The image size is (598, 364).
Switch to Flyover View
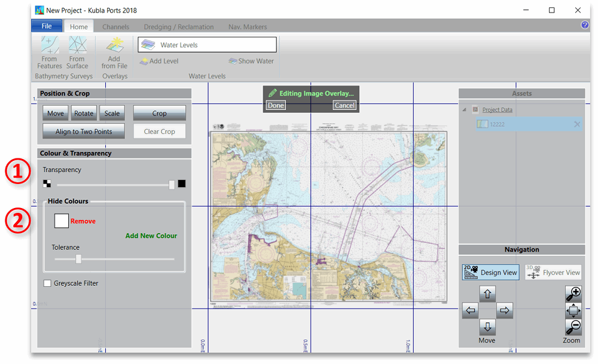tap(553, 272)
